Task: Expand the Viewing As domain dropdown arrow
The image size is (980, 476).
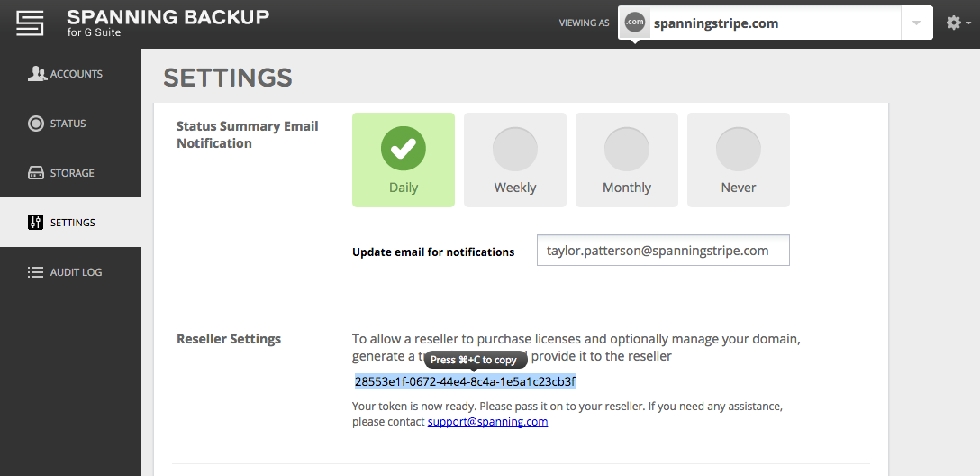Action: coord(916,23)
